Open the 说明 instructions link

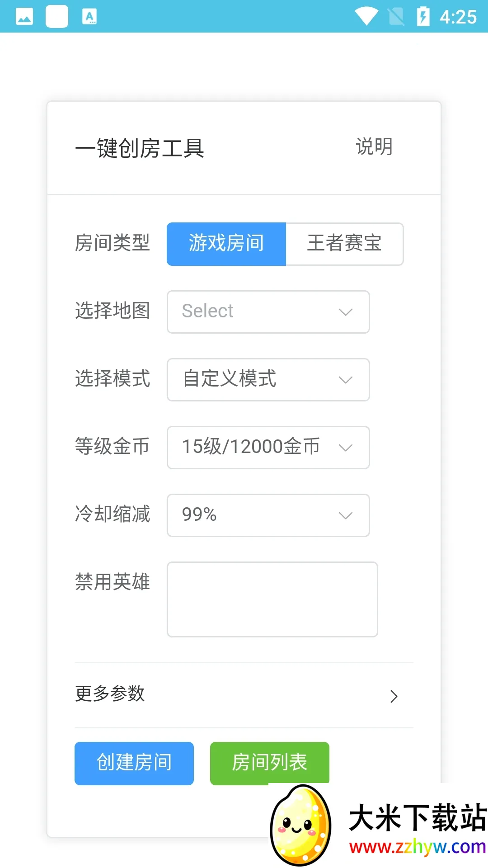tap(374, 147)
